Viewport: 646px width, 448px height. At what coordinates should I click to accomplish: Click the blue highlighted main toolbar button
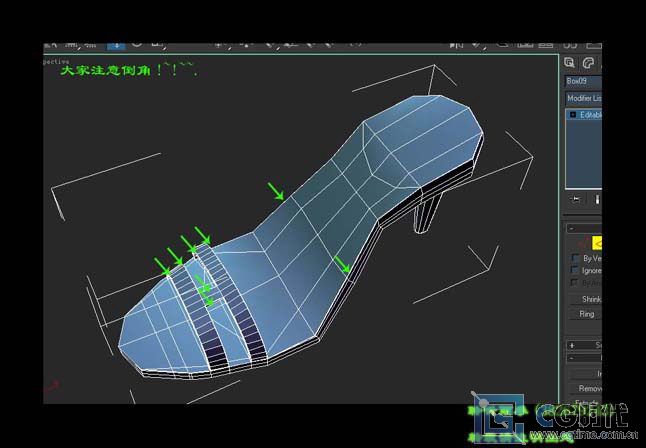click(x=116, y=46)
